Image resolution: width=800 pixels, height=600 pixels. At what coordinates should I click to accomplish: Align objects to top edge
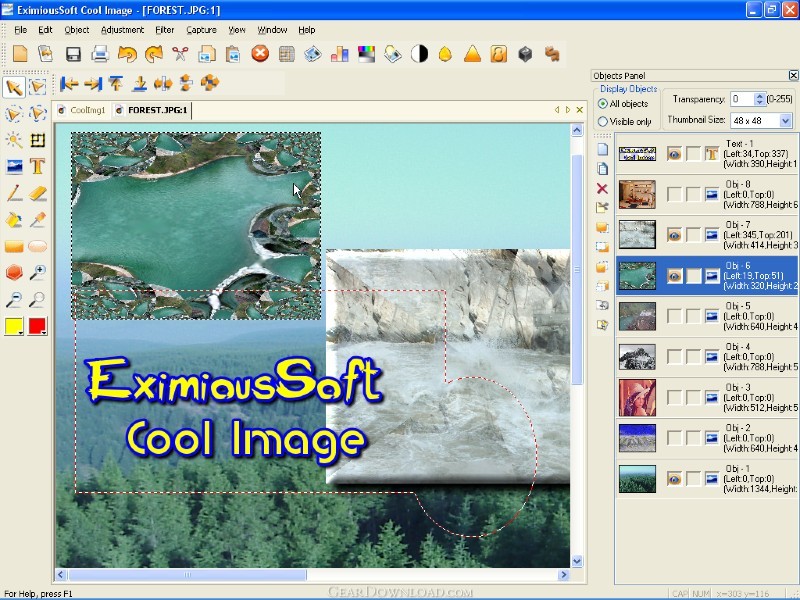tap(116, 83)
